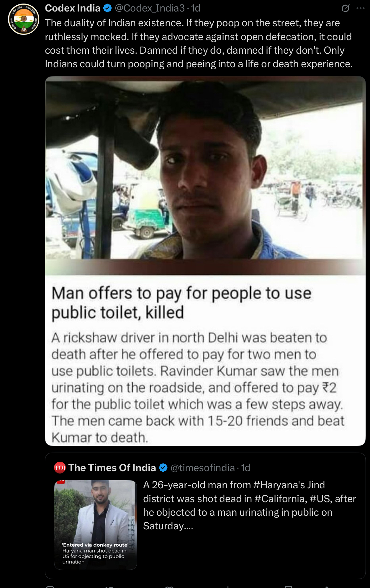
Task: Click Codex India's blue verified badge
Action: click(x=107, y=8)
